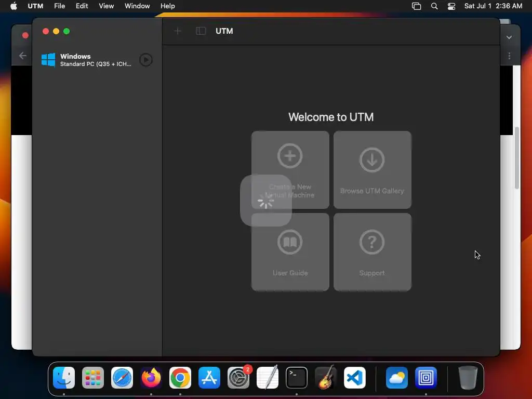Screen dimensions: 532x399
Task: Start the Windows virtual machine with play button
Action: [146, 60]
